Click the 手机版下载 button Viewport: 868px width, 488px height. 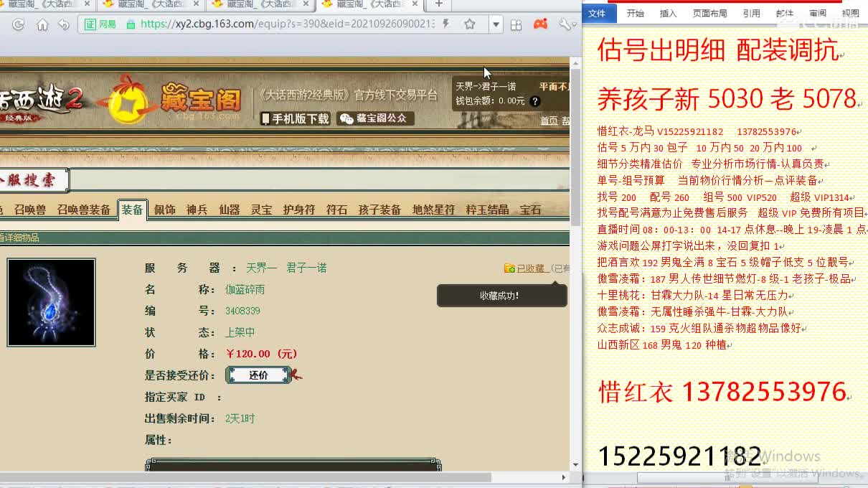coord(295,118)
